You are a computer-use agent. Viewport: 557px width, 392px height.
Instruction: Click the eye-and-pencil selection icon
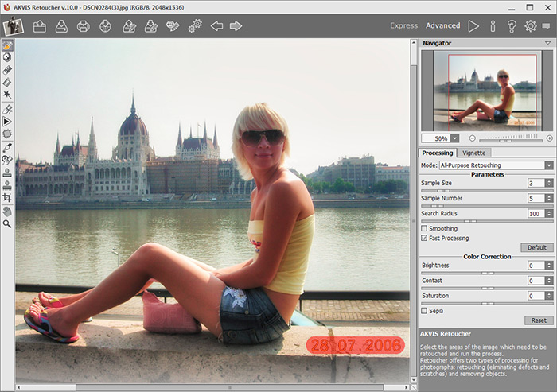point(173,26)
